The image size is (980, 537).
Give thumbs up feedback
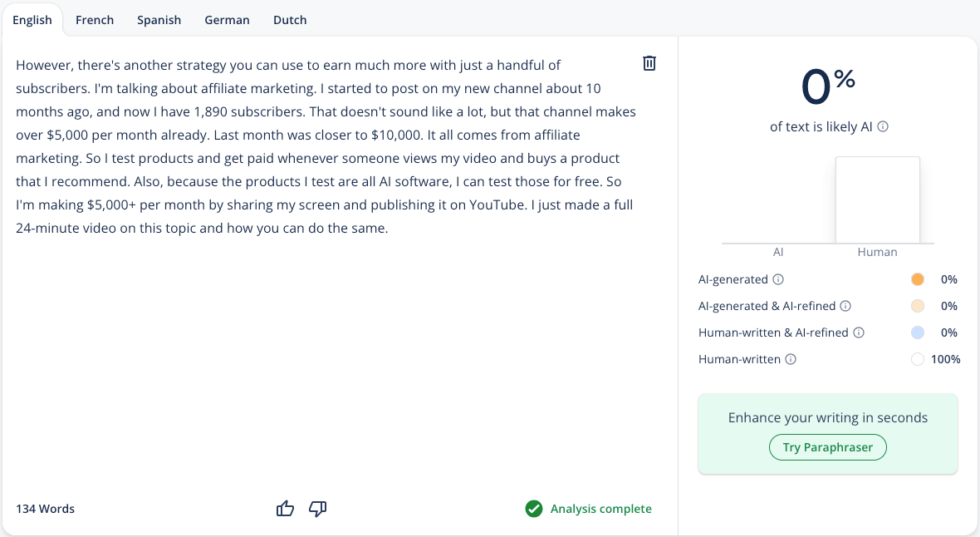point(285,508)
